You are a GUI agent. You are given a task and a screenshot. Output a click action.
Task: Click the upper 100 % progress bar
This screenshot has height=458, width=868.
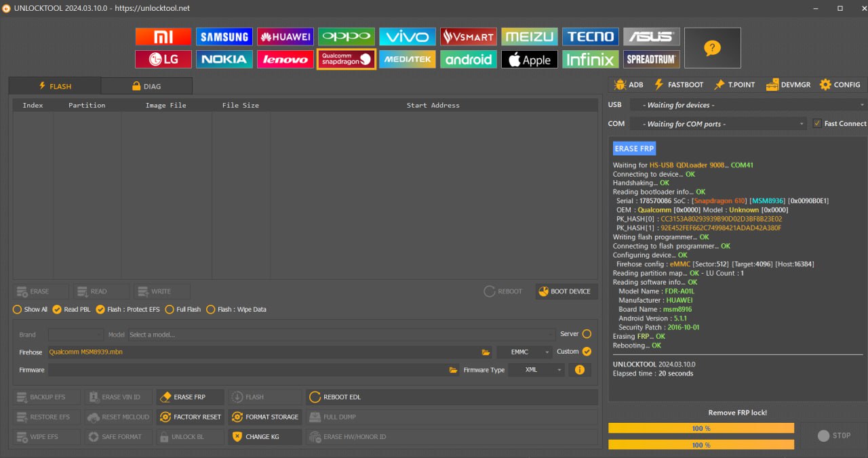(701, 428)
